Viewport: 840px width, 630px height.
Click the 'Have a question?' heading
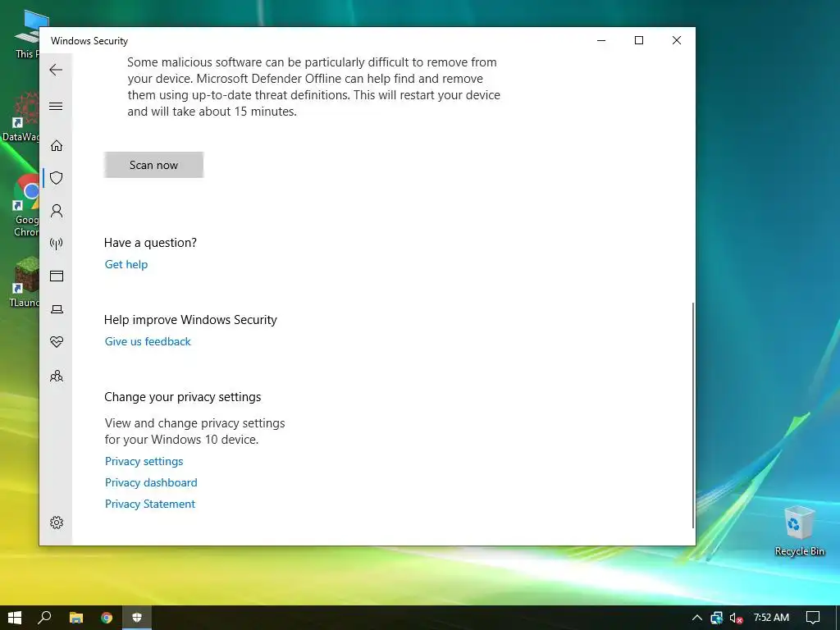coord(150,243)
